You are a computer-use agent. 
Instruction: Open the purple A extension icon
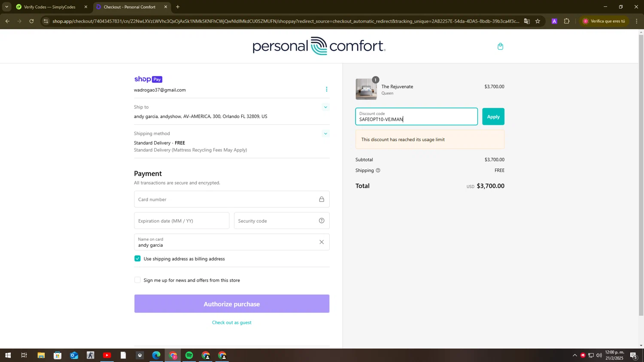point(554,21)
